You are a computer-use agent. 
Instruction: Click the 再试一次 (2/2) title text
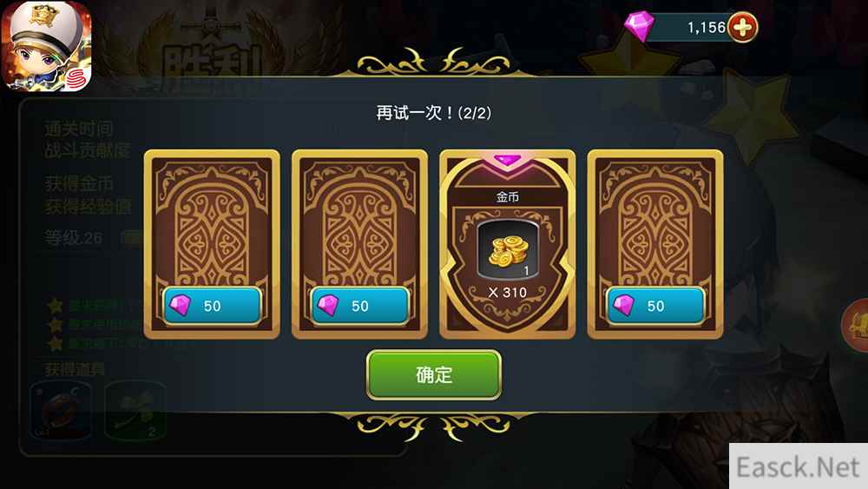coord(433,113)
